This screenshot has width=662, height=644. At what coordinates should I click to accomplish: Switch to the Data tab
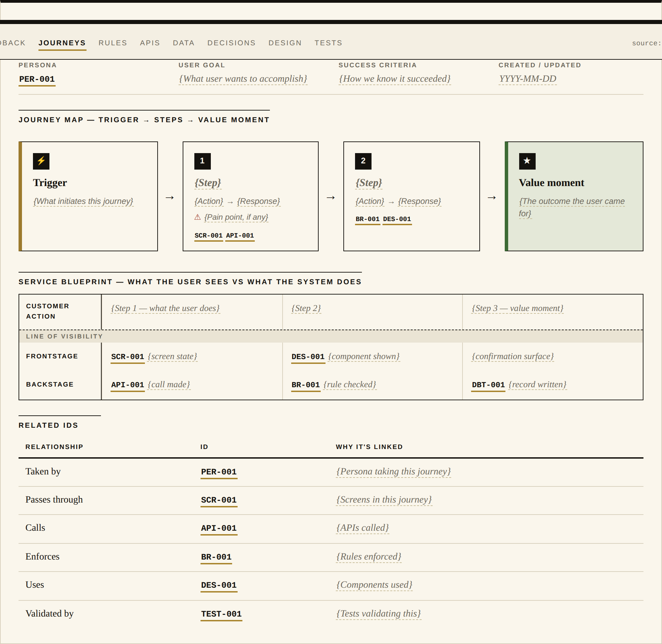[x=184, y=43]
